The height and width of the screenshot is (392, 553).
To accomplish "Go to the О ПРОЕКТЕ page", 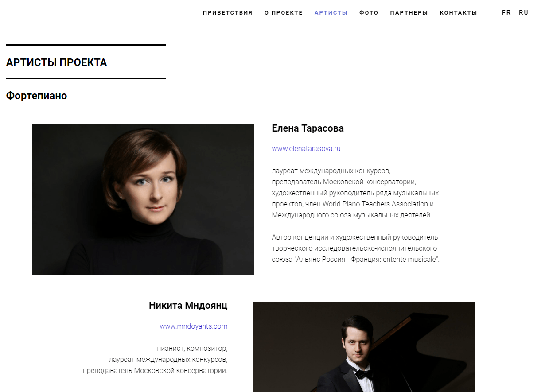I will [x=284, y=13].
